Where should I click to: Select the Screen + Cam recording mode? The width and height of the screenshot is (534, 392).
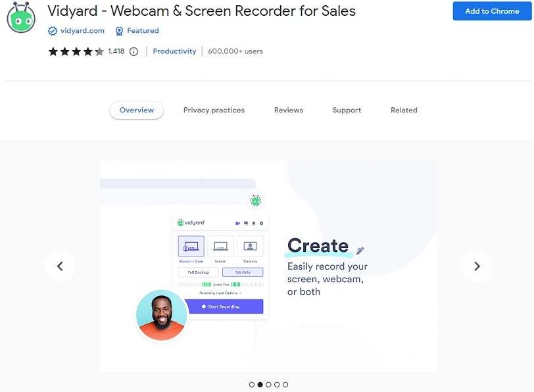(x=191, y=247)
